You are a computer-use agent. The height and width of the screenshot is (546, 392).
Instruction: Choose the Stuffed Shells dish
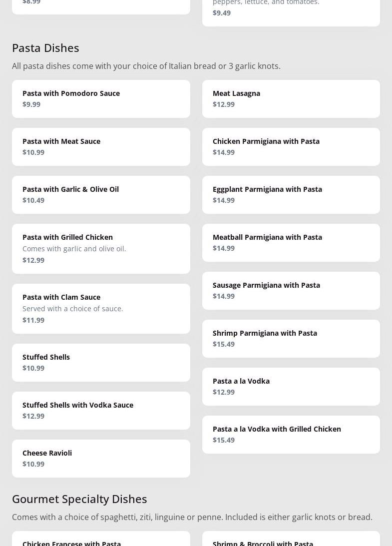101,363
